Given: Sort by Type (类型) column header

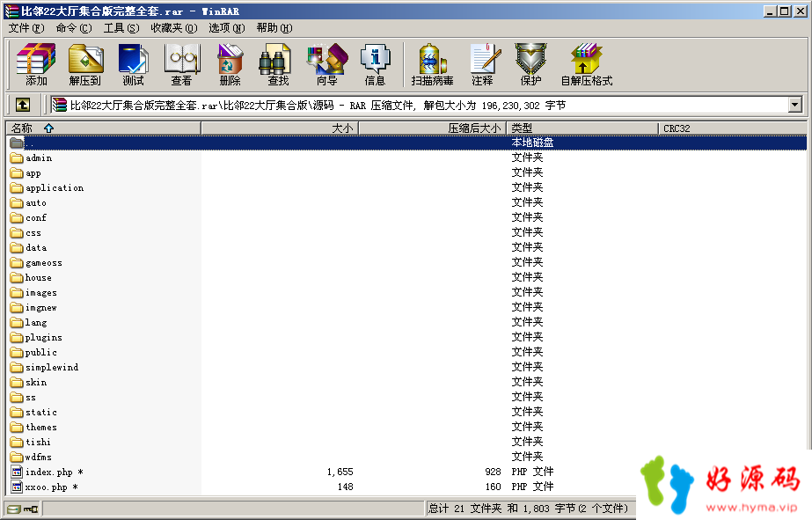Looking at the screenshot, I should point(582,128).
